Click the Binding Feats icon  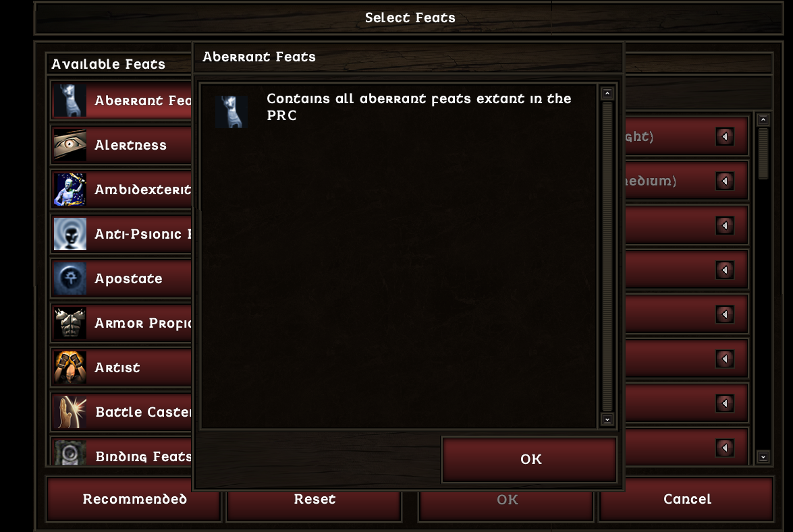click(x=70, y=452)
